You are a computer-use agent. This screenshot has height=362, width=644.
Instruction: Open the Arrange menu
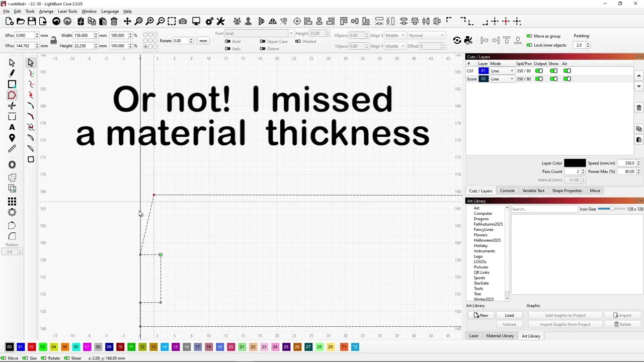pyautogui.click(x=46, y=11)
